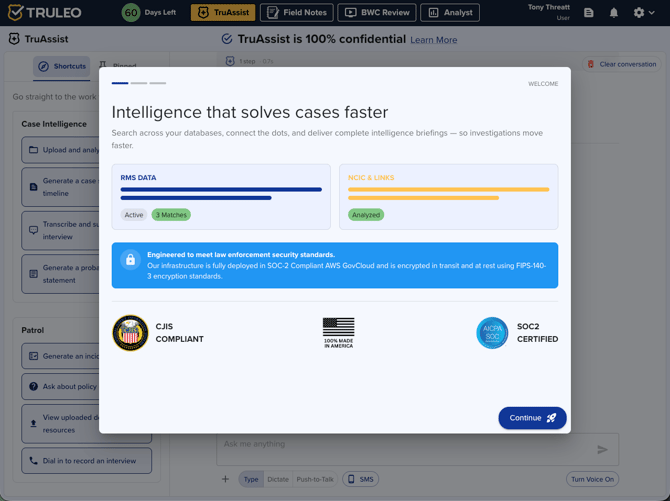
Task: Select Type input mode
Action: point(251,479)
